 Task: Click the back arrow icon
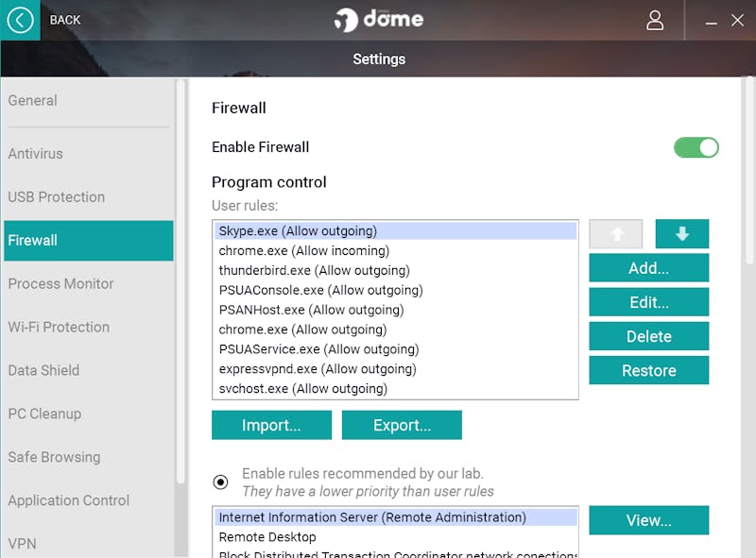(20, 20)
